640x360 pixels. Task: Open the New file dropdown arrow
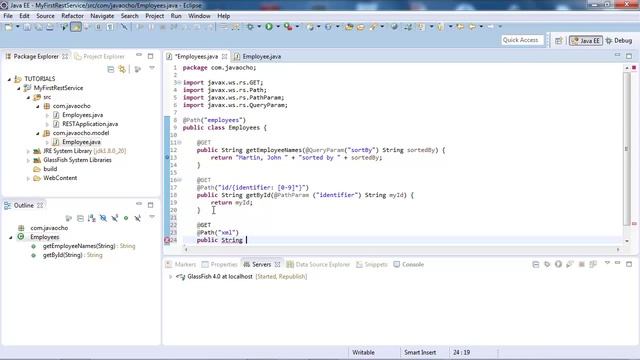[x=18, y=27]
